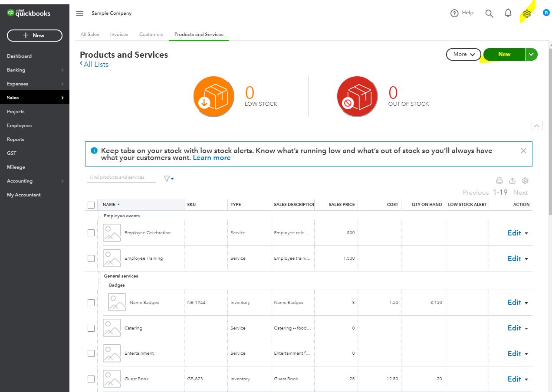Image resolution: width=552 pixels, height=392 pixels.
Task: Open the hamburger navigation menu icon
Action: [x=79, y=13]
